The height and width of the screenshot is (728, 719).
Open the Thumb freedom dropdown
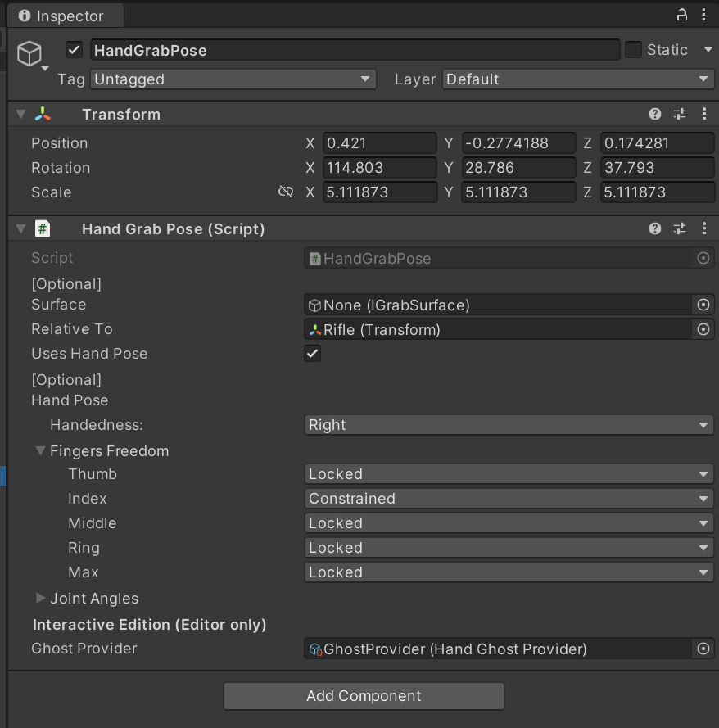[x=509, y=474]
